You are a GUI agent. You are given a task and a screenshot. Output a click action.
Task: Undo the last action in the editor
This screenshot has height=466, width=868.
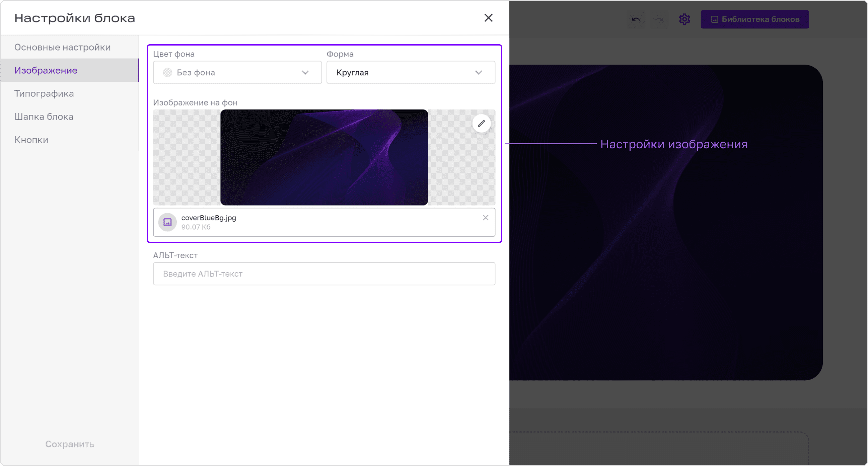point(636,19)
